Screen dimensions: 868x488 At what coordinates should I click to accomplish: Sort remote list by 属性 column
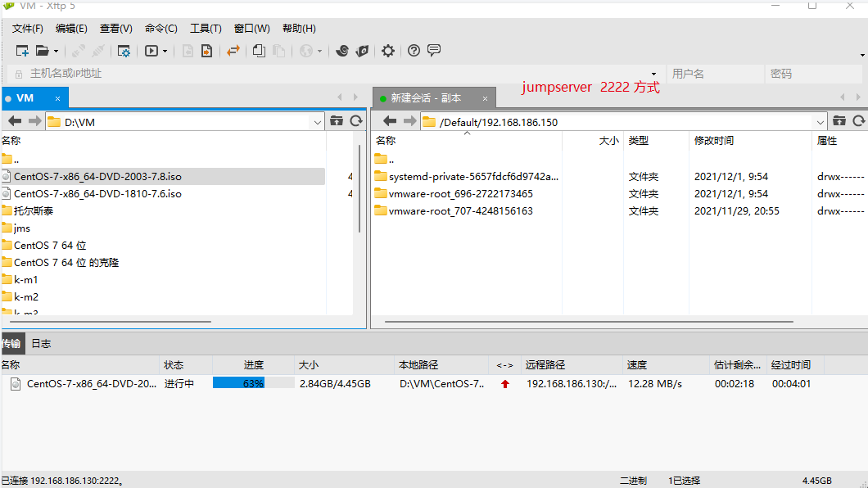coord(840,141)
